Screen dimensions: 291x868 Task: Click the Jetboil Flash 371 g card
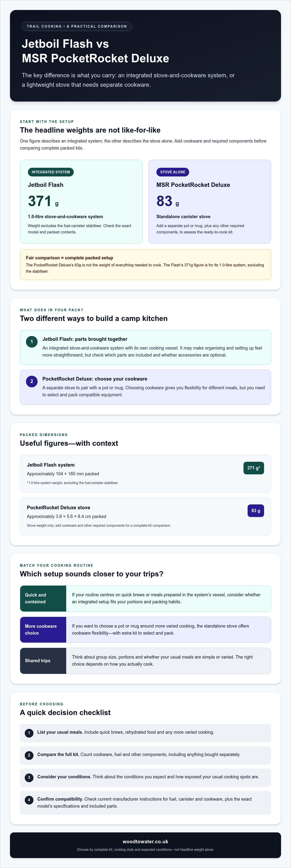tap(81, 201)
